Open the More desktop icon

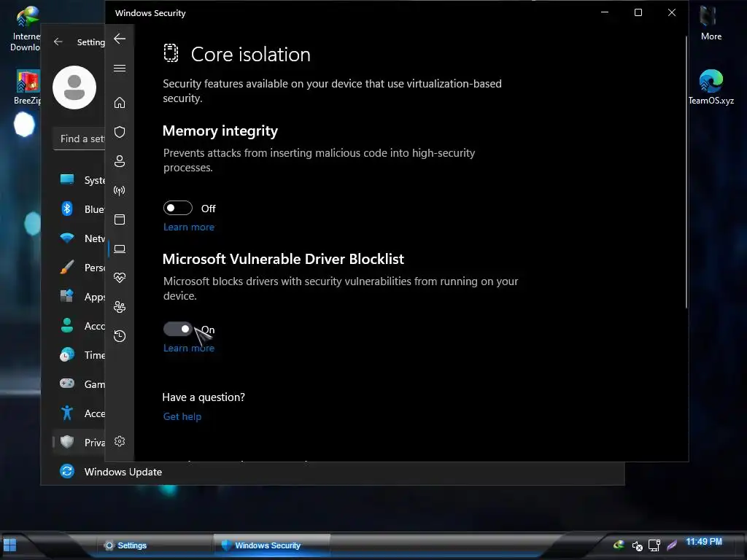tap(711, 23)
